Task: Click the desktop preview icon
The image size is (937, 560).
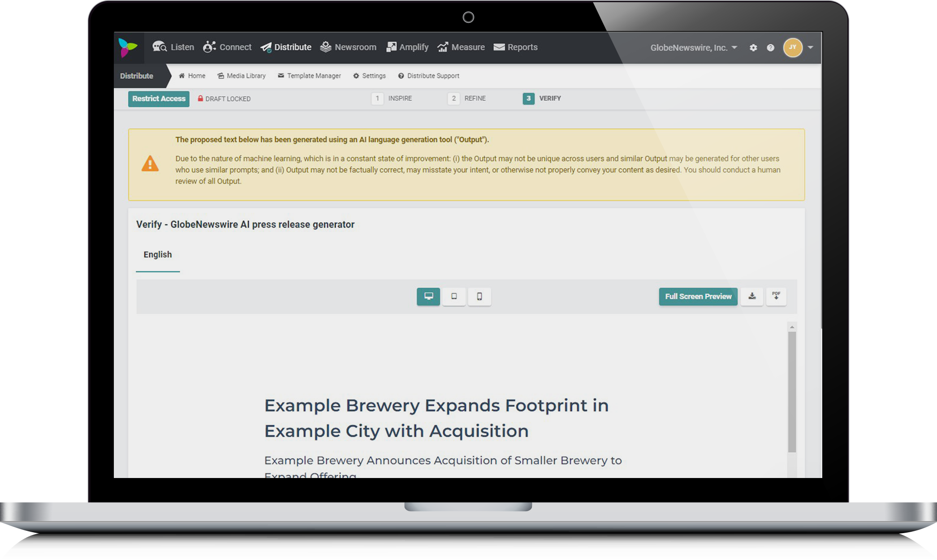Action: 428,296
